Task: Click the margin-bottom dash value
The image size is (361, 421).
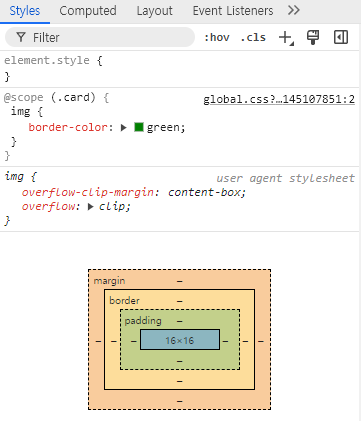Action: pyautogui.click(x=180, y=401)
